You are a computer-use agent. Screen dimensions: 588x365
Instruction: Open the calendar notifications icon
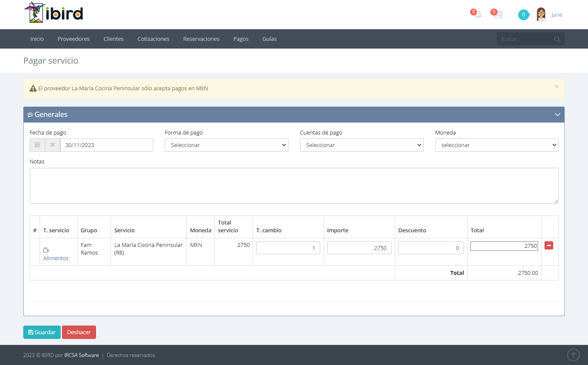pos(498,14)
